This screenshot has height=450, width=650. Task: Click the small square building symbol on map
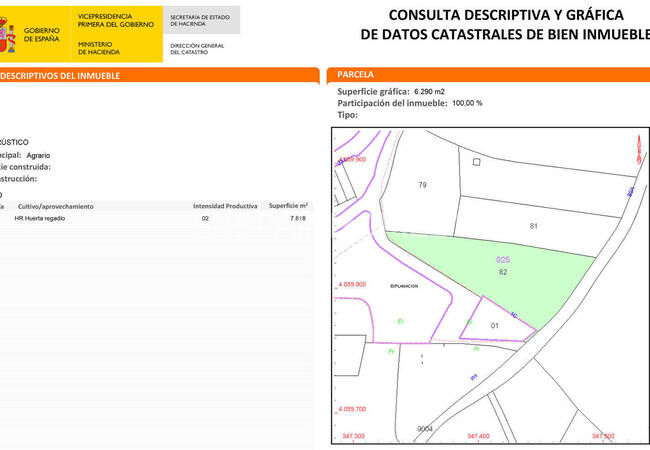coord(476,161)
